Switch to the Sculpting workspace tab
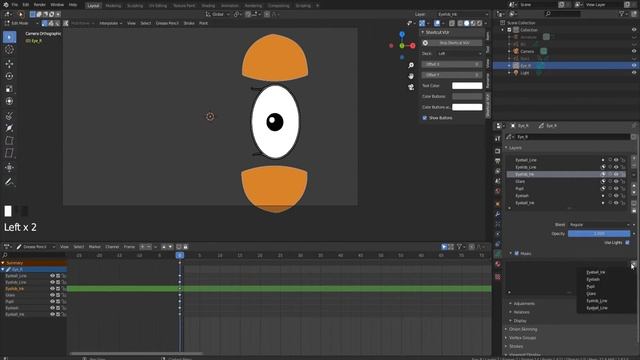640x360 pixels. point(135,6)
